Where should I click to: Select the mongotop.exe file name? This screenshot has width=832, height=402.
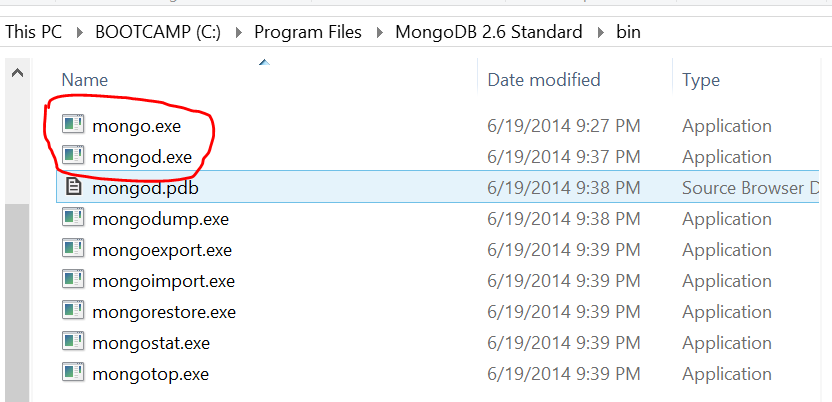click(x=150, y=373)
